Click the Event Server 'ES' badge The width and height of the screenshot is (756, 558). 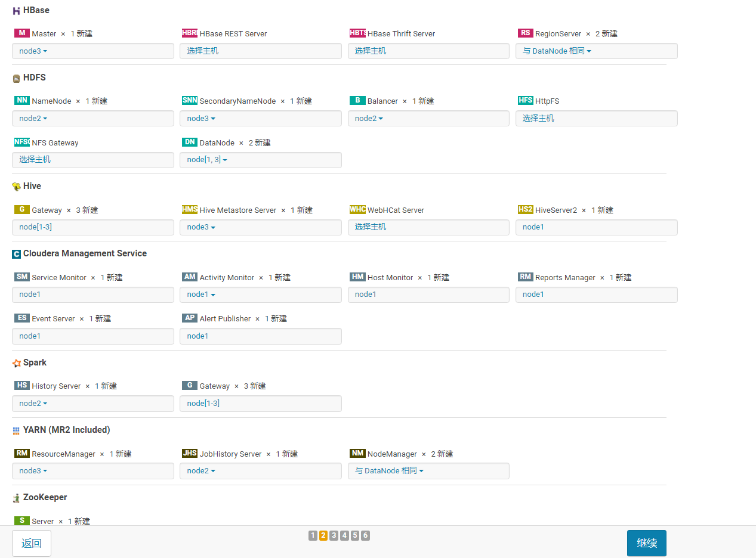point(22,318)
